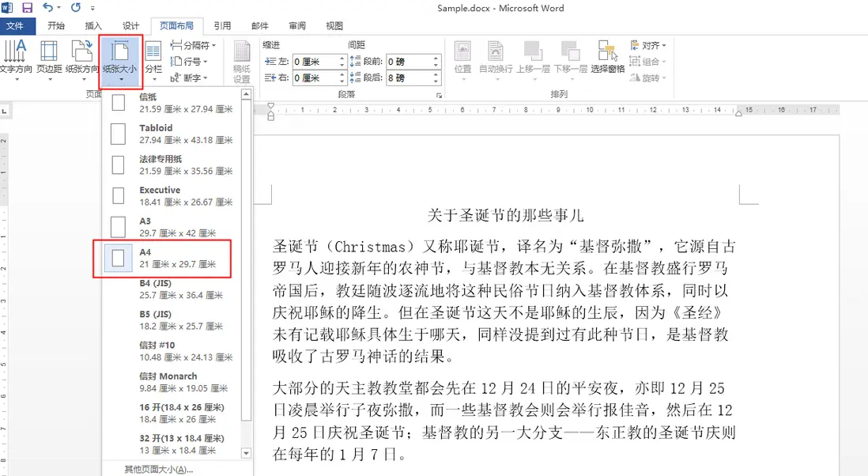Viewport: 868px width, 476px height.
Task: Expand the 分隔符 (Breaks) dropdown
Action: 193,45
